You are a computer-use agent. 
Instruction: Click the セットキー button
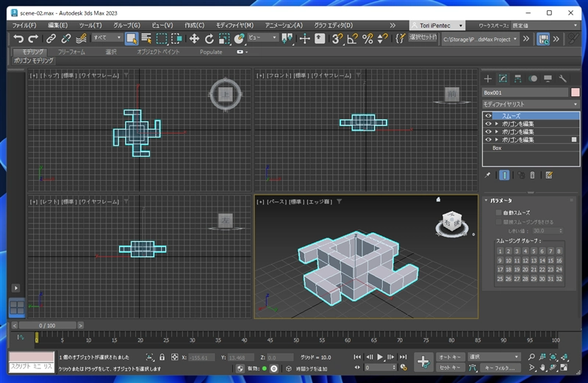coord(450,368)
